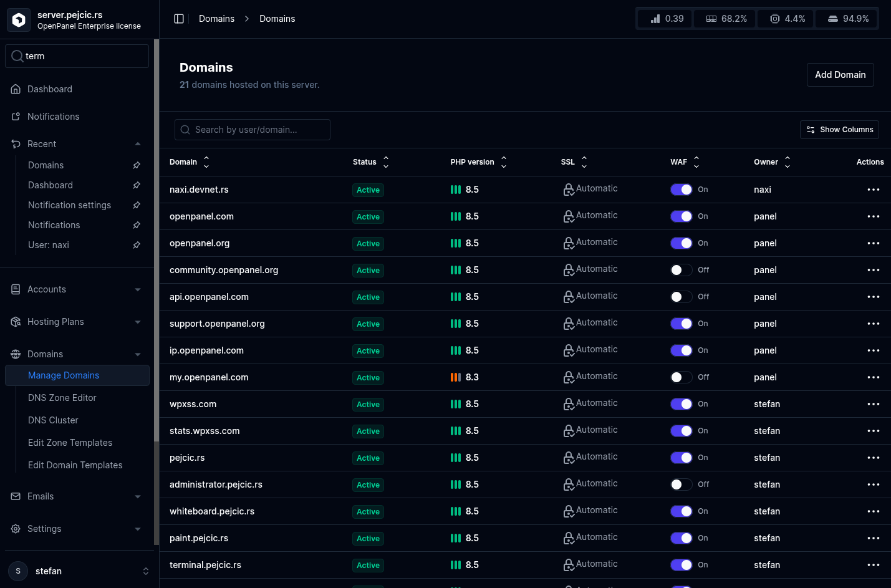Click the sidebar vertical scrollbar
Viewport: 891px width, 588px height.
(157, 240)
